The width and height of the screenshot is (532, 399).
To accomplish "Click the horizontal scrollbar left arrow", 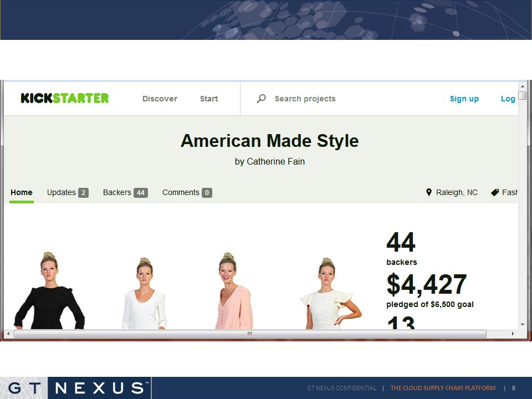I will point(8,334).
